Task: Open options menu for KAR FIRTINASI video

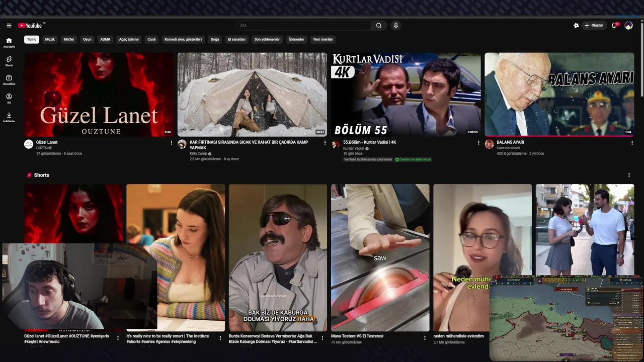Action: click(x=325, y=143)
